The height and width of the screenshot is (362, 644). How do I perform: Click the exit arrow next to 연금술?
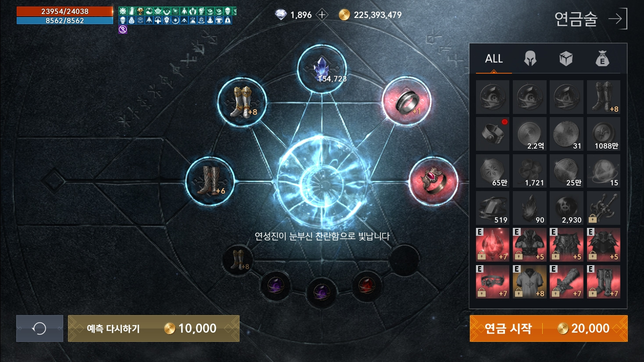point(618,18)
